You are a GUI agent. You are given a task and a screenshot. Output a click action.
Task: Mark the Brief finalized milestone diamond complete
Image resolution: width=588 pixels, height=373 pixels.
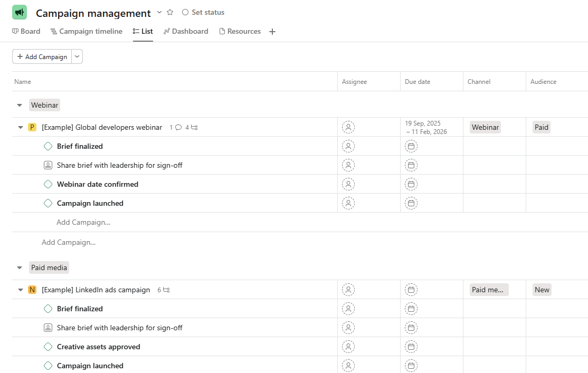coord(48,146)
